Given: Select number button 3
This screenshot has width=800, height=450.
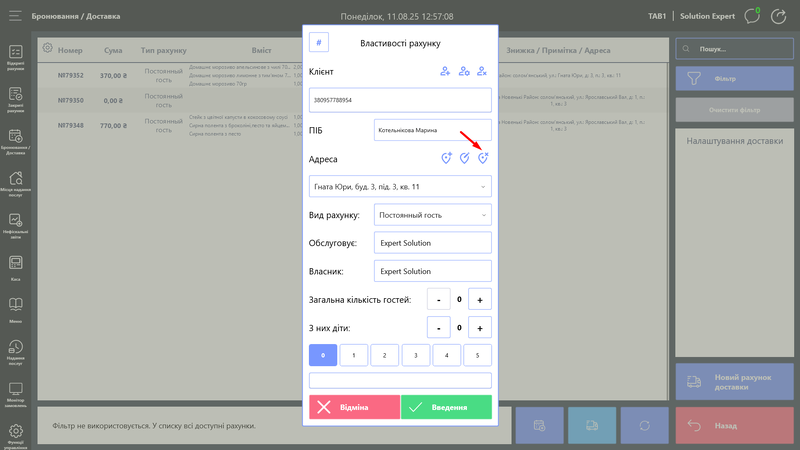Looking at the screenshot, I should [416, 355].
